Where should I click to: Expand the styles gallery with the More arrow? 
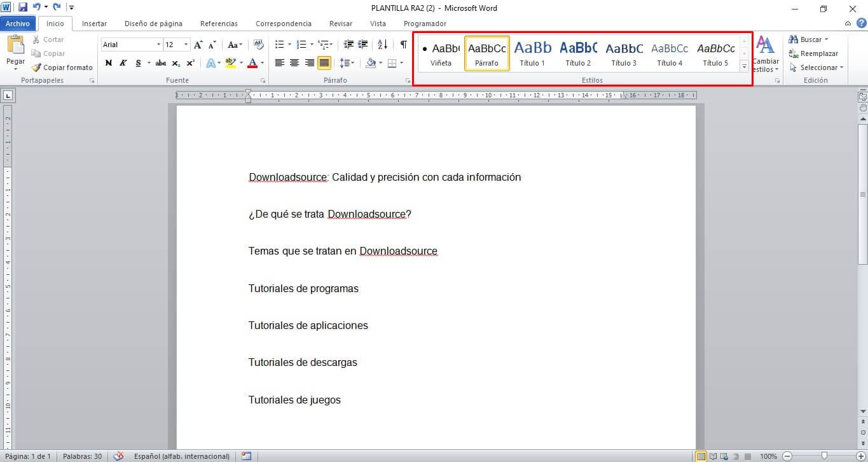coord(744,66)
